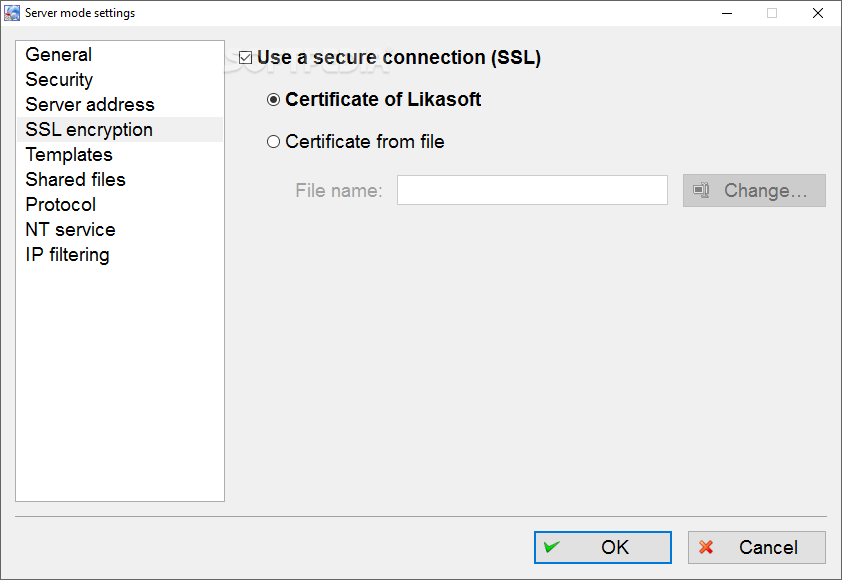This screenshot has height=580, width=842.
Task: Click the green checkmark icon on OK
Action: point(551,547)
